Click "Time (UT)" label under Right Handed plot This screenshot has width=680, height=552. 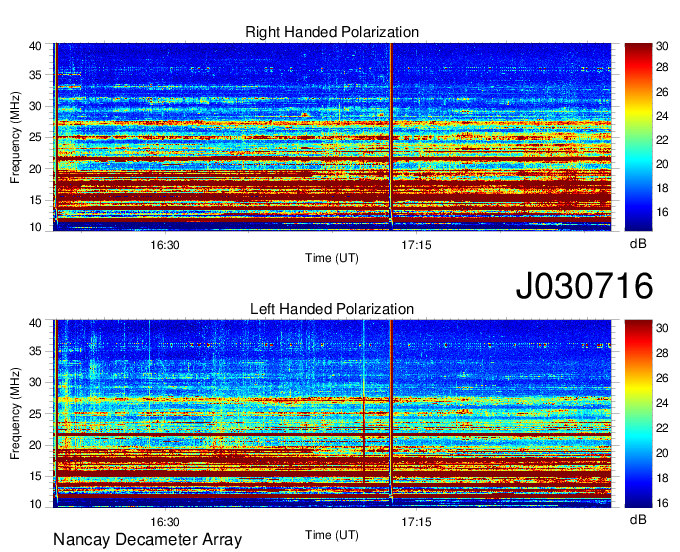332,258
